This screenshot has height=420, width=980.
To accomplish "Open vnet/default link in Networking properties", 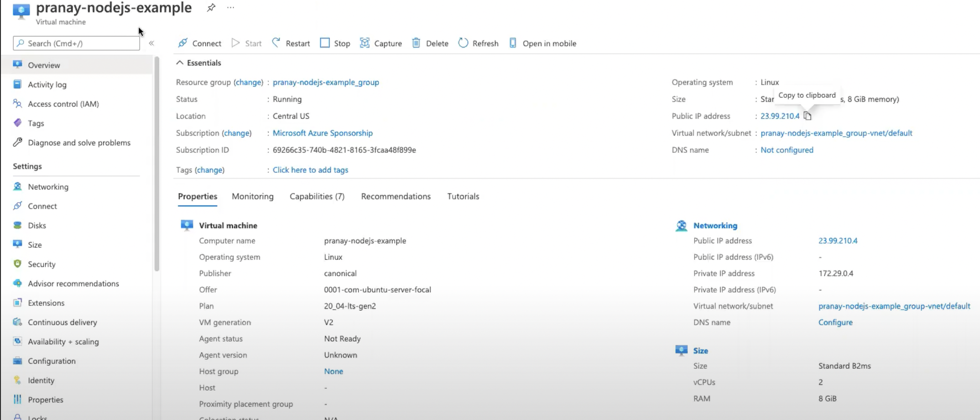I will tap(894, 306).
